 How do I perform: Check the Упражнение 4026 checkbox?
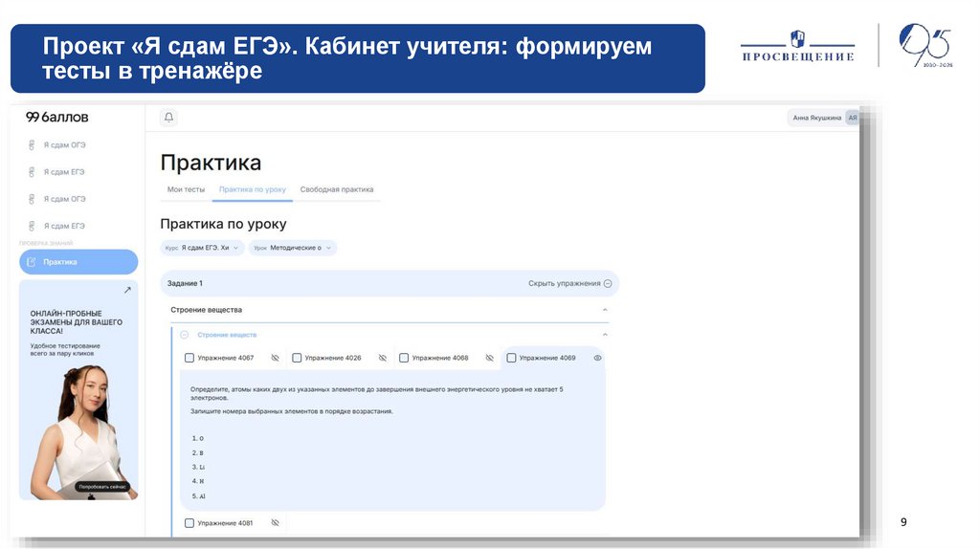(297, 358)
